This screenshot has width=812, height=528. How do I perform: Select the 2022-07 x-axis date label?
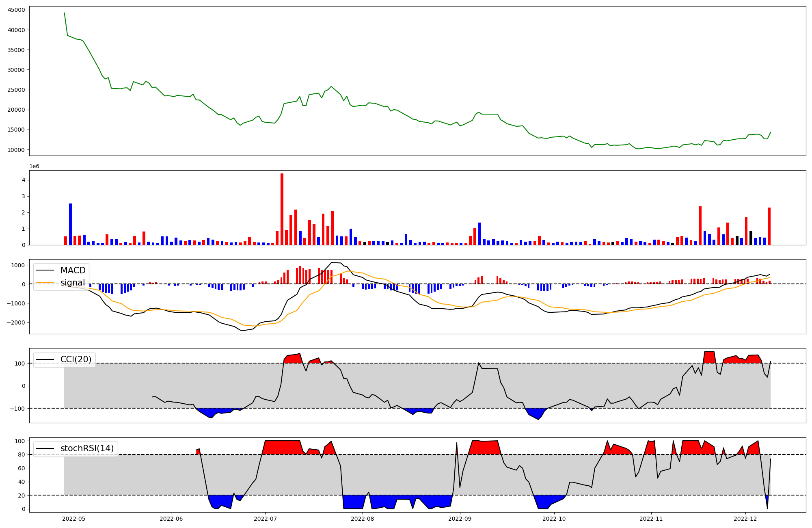point(265,518)
